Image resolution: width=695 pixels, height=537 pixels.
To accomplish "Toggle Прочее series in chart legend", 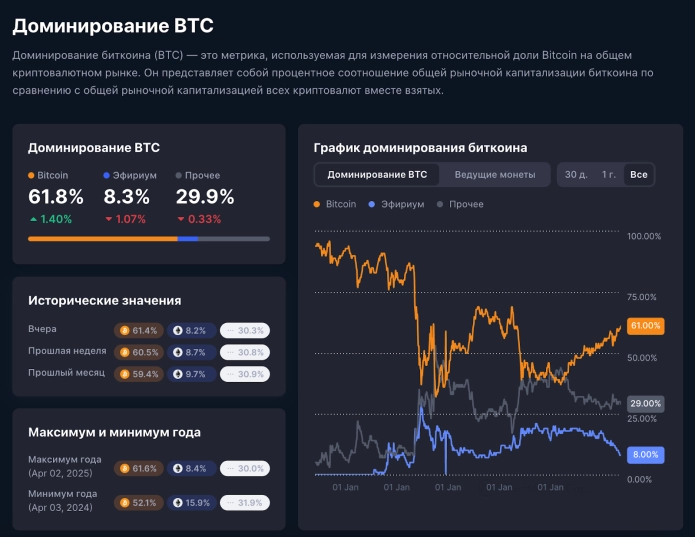I will (460, 204).
